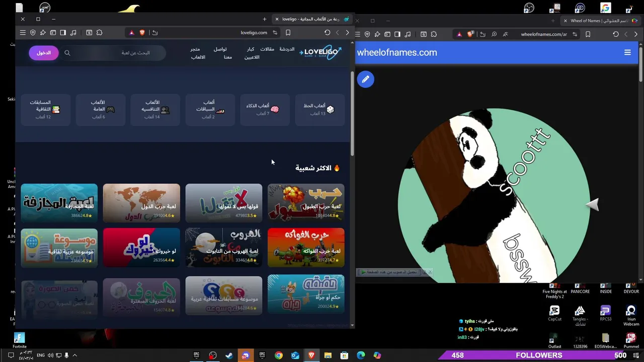Open الدردشة nav link
The height and width of the screenshot is (362, 644).
pyautogui.click(x=287, y=49)
